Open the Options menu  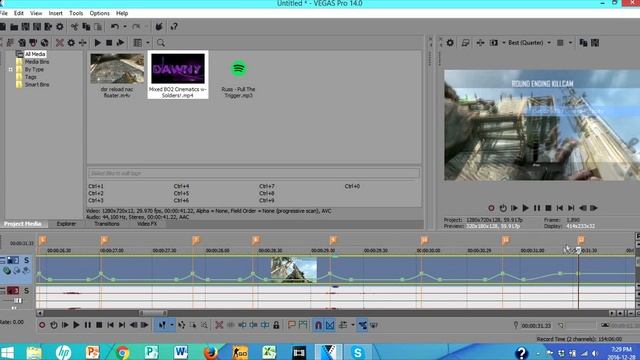[100, 13]
